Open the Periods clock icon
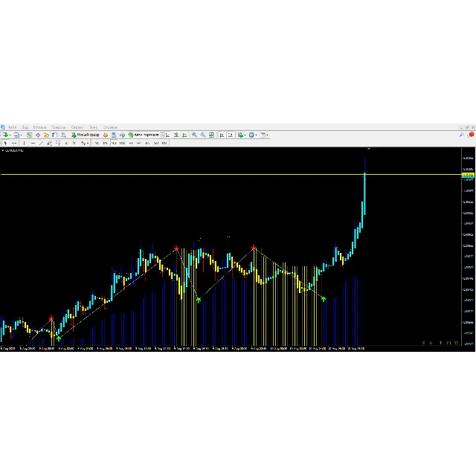The image size is (476, 476). (x=251, y=135)
